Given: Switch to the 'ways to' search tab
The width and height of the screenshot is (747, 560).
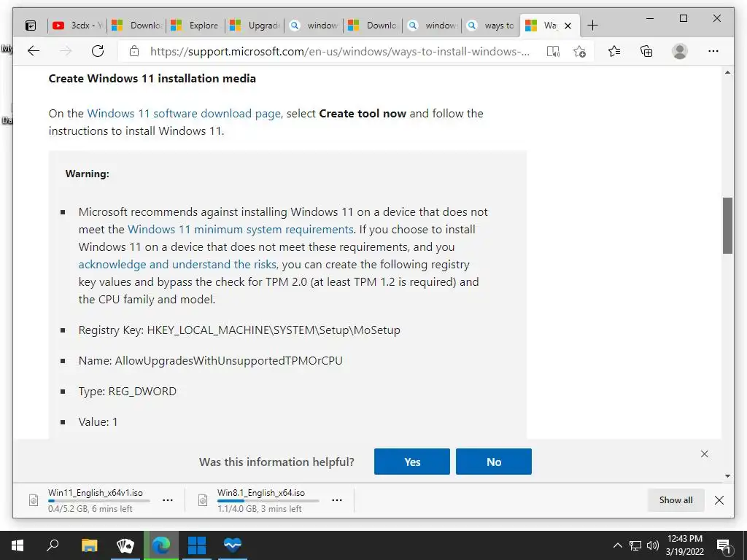Looking at the screenshot, I should (x=491, y=26).
